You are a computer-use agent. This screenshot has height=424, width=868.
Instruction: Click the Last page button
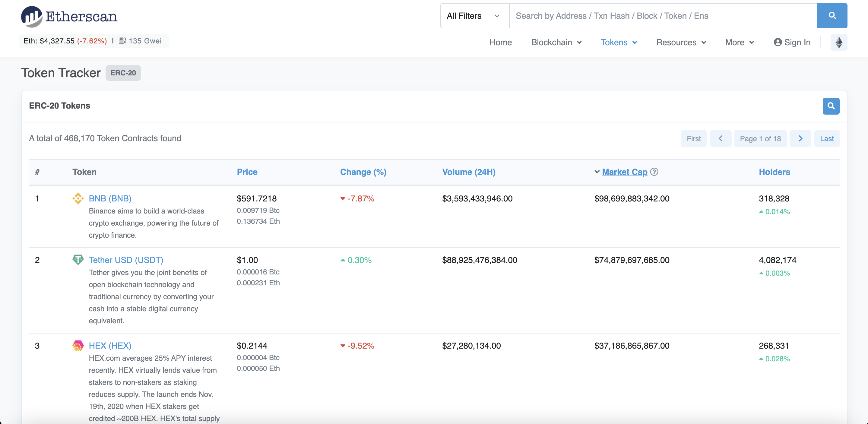827,138
